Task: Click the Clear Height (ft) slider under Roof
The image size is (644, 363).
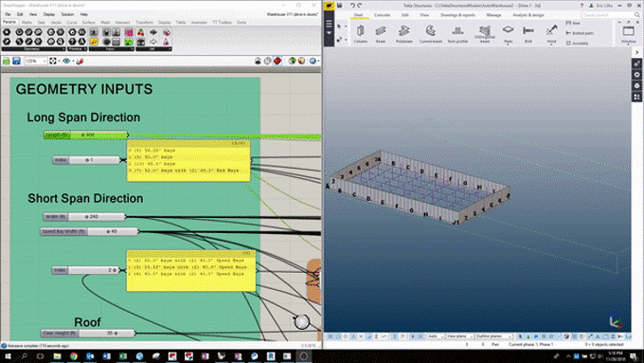Action: [x=88, y=333]
